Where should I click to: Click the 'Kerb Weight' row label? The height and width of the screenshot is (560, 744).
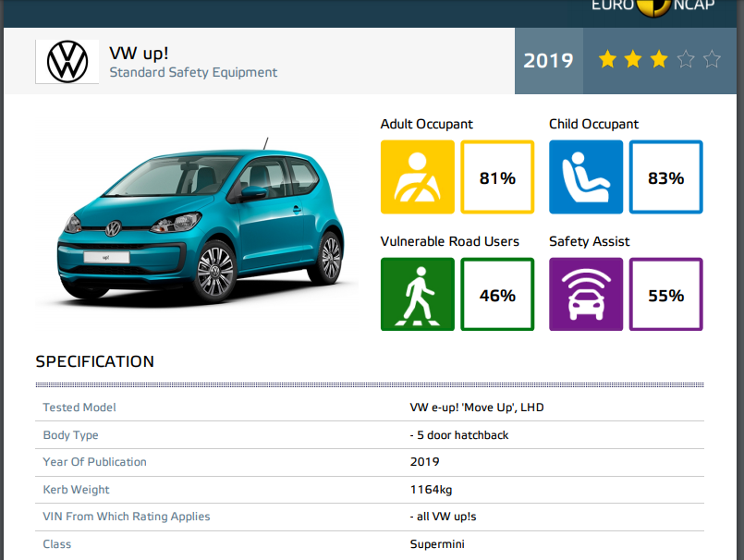[x=76, y=490]
